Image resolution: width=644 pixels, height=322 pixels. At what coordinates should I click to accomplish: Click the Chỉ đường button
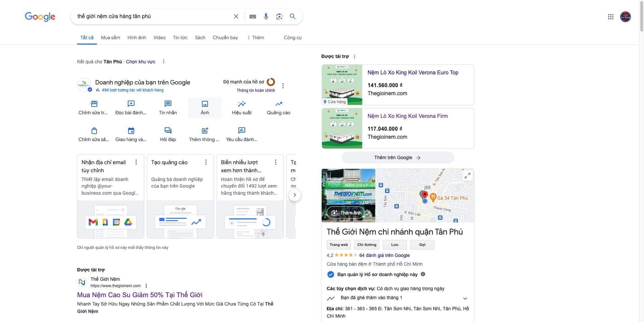pyautogui.click(x=367, y=245)
